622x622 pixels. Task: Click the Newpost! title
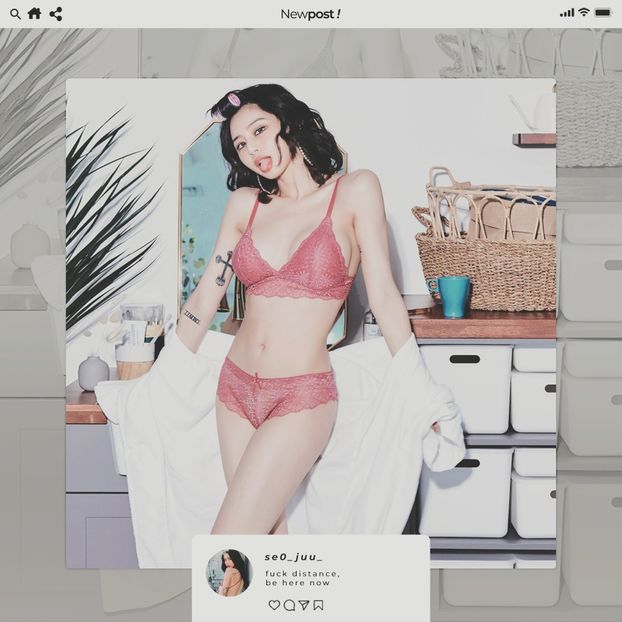[310, 14]
